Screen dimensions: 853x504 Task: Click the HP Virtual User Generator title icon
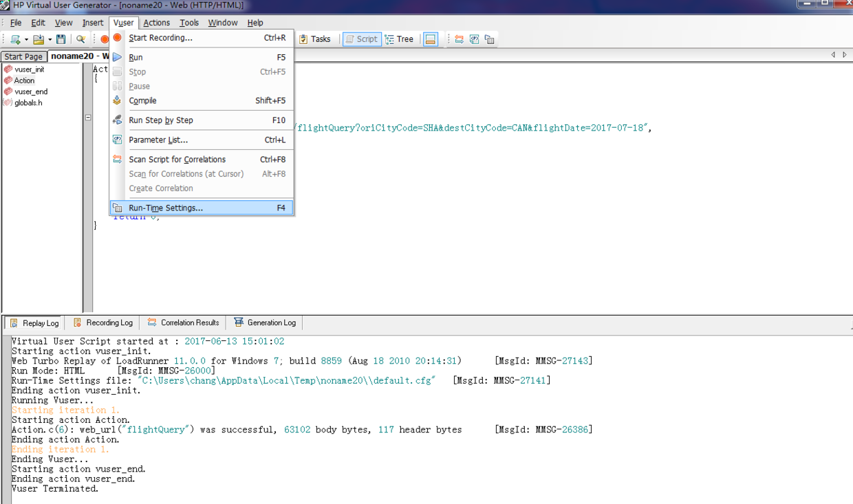6,5
